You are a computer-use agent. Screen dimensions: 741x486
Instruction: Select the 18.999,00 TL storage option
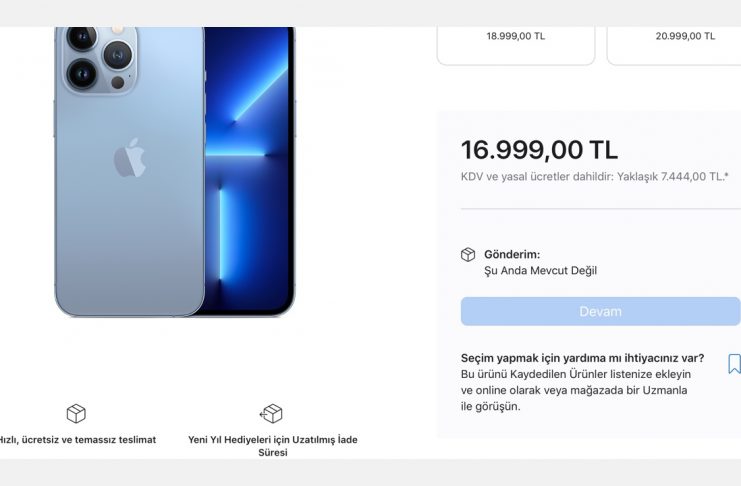point(516,43)
